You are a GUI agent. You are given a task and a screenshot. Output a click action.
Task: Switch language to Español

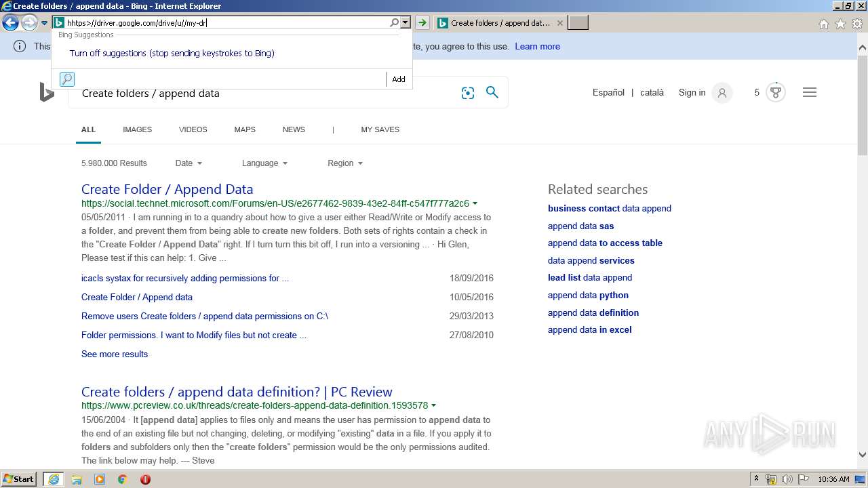(608, 92)
